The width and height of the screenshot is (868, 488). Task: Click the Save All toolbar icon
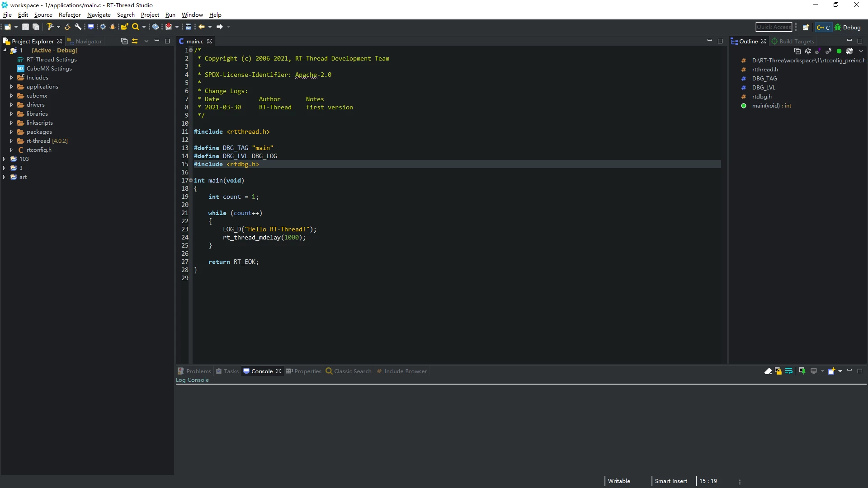tap(36, 27)
